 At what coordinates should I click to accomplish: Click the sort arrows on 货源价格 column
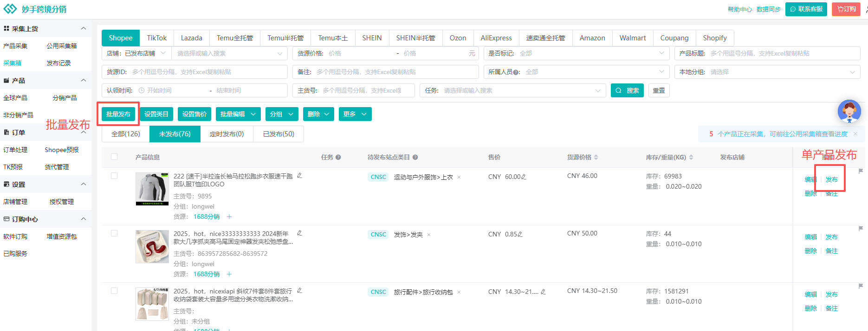pos(596,158)
